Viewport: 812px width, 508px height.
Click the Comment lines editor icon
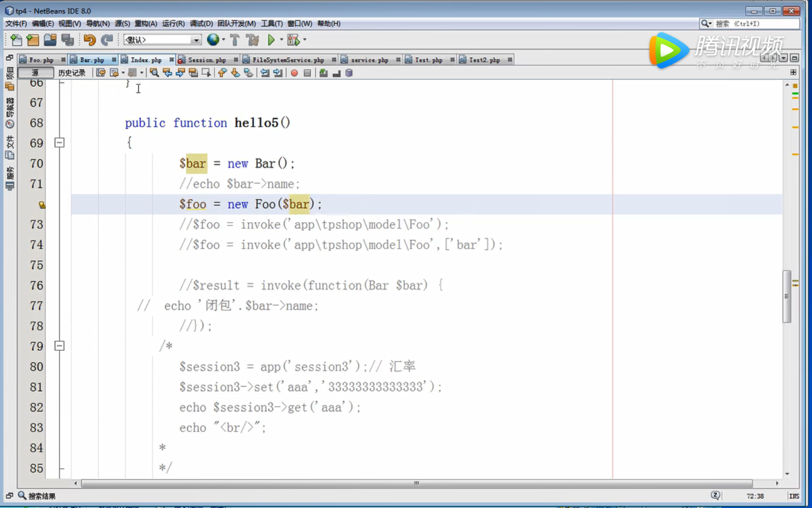(x=323, y=73)
